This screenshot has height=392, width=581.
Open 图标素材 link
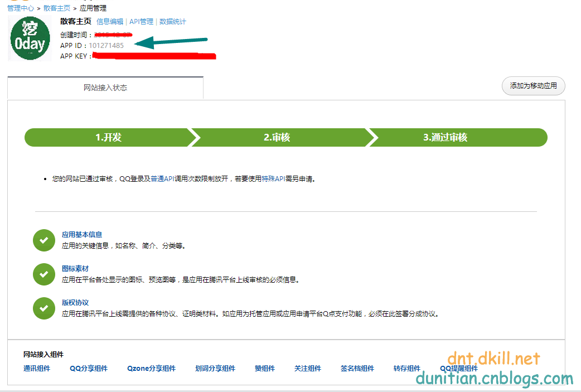tap(75, 269)
